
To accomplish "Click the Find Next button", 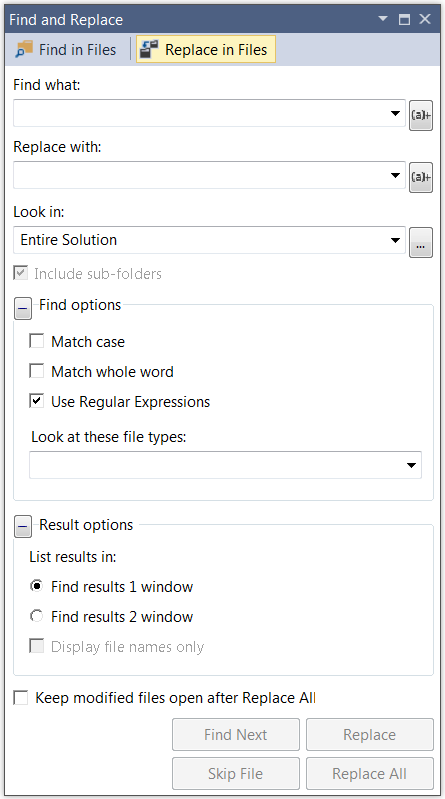I will (x=235, y=734).
